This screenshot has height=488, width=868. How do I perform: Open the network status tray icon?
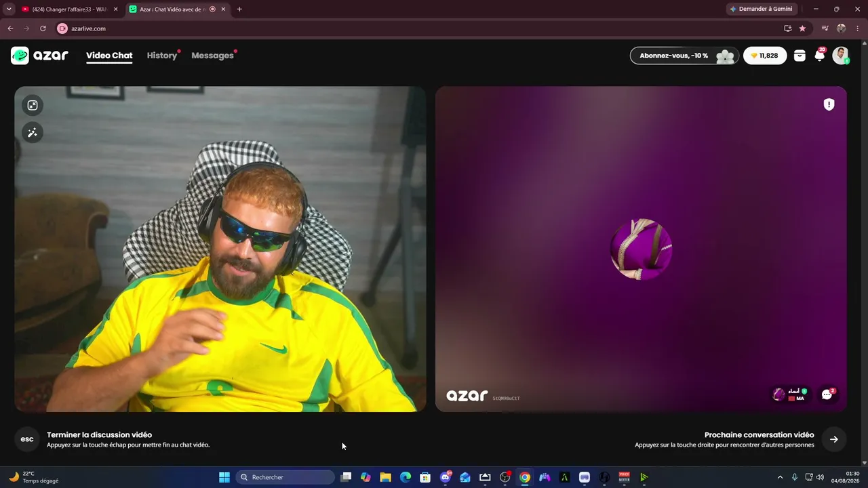point(809,477)
